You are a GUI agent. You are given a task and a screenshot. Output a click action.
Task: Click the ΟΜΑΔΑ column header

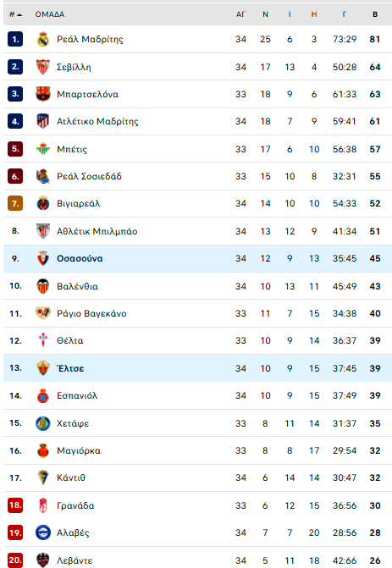50,14
